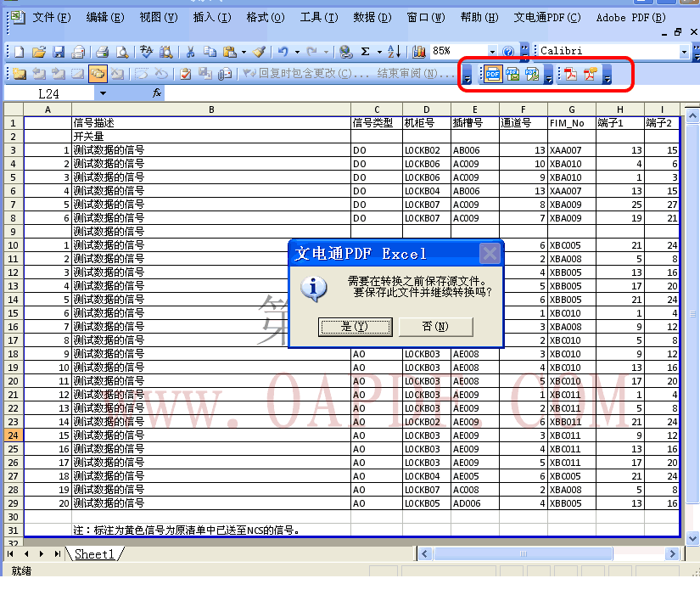This screenshot has width=700, height=595.
Task: Open the Research binoculars icon
Action: (x=166, y=52)
